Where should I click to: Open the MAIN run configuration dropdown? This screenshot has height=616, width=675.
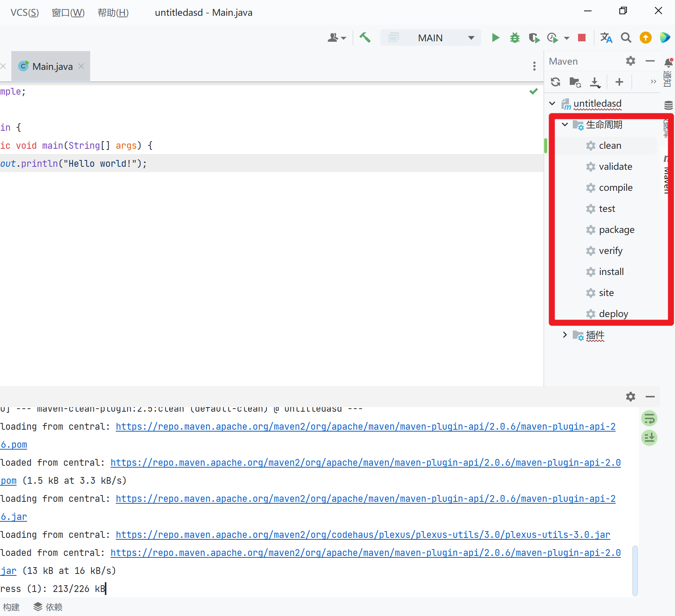coord(431,38)
